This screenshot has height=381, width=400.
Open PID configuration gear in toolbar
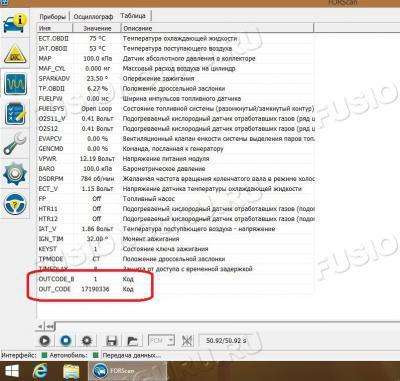87,341
